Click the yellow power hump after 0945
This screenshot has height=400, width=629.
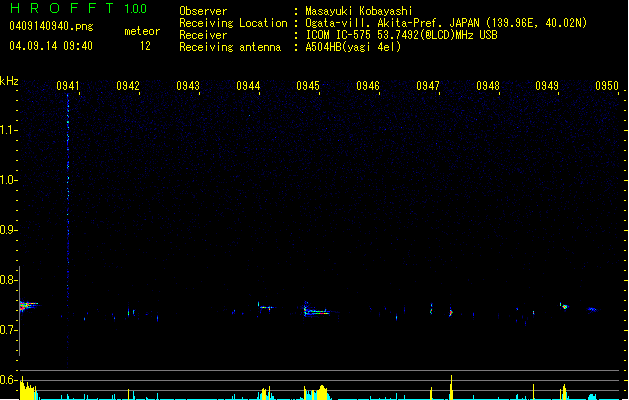322,393
